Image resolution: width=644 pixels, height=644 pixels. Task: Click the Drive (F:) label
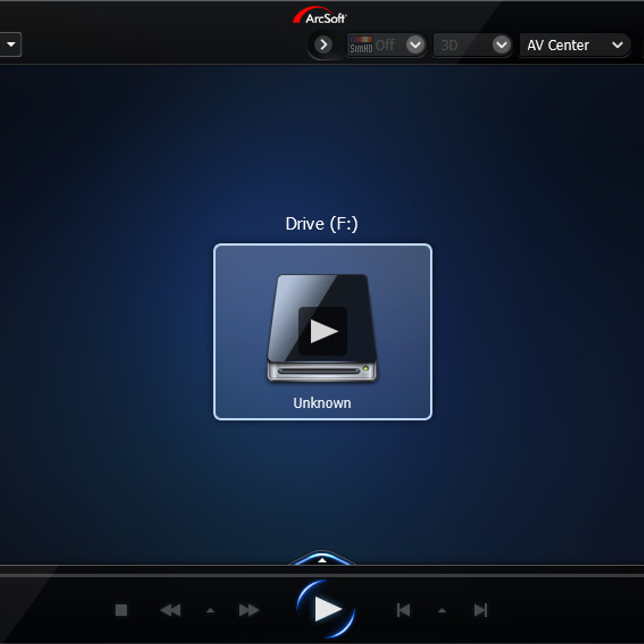click(x=322, y=224)
